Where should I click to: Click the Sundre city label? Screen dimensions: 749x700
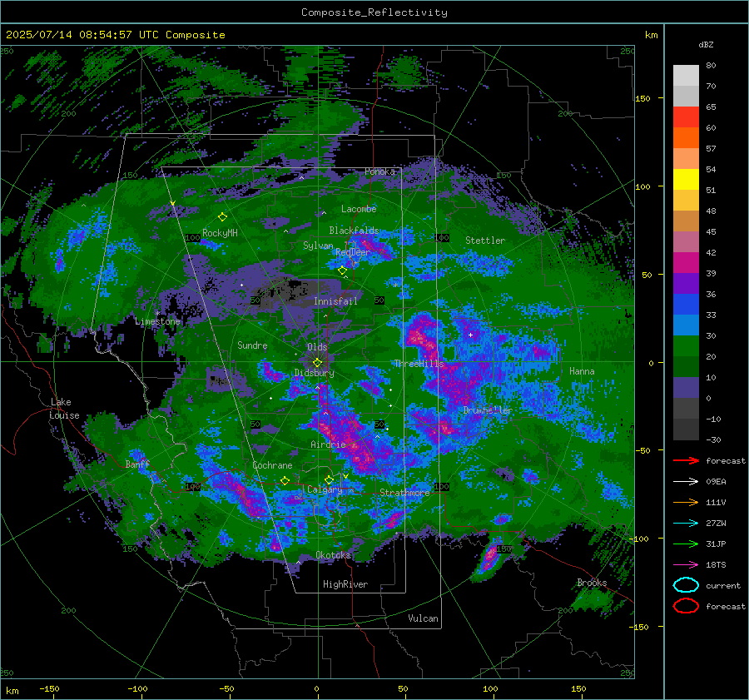pos(252,345)
